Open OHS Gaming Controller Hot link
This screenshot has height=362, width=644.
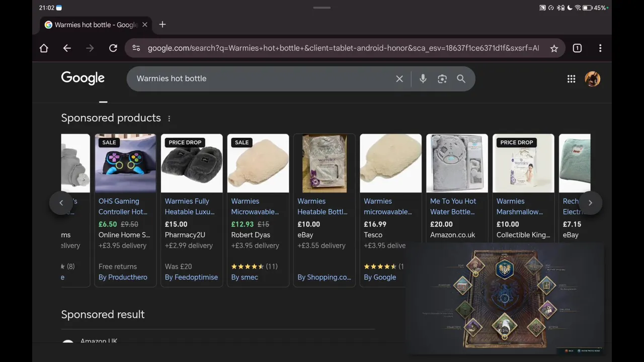coord(123,207)
